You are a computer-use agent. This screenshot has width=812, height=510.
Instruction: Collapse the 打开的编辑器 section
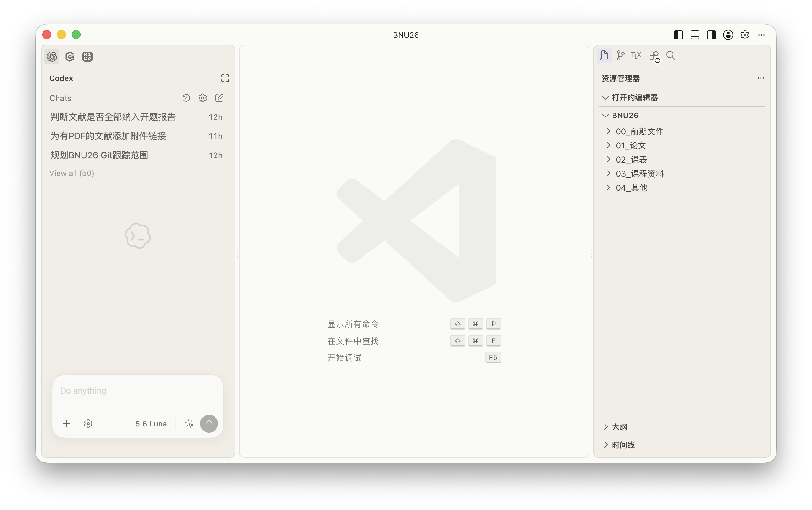pos(682,98)
